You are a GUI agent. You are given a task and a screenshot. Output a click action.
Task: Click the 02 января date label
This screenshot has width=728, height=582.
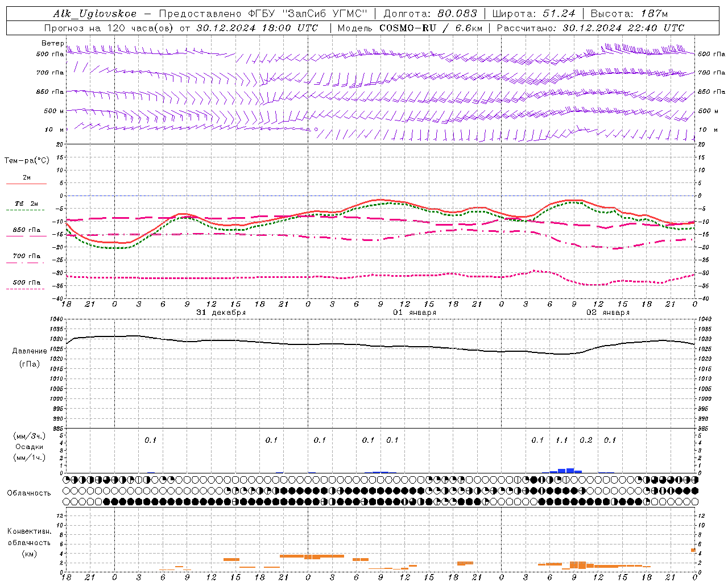point(608,313)
